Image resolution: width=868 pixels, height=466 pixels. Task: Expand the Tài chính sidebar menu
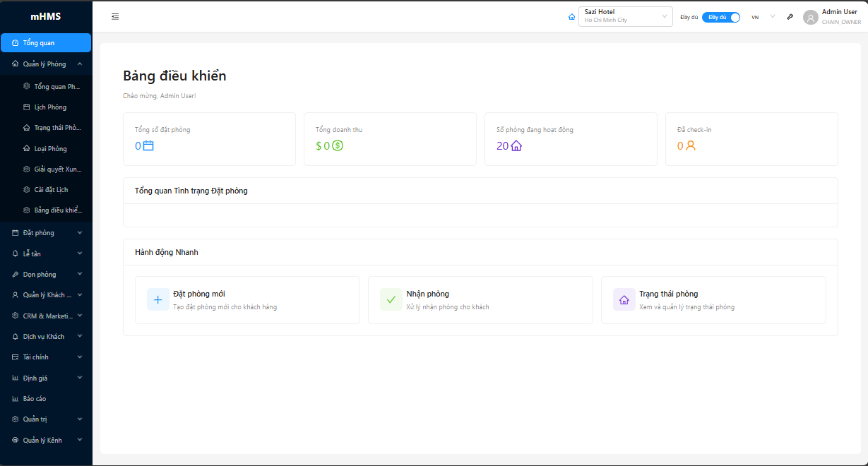pyautogui.click(x=46, y=357)
